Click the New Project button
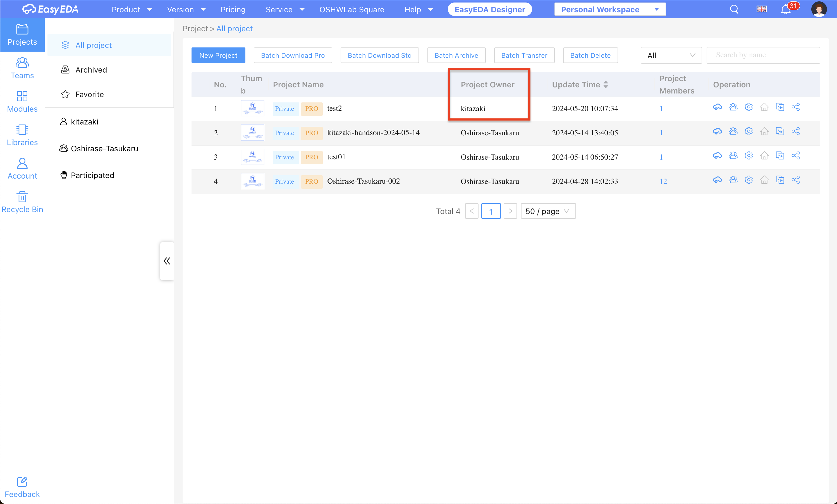 coord(218,55)
